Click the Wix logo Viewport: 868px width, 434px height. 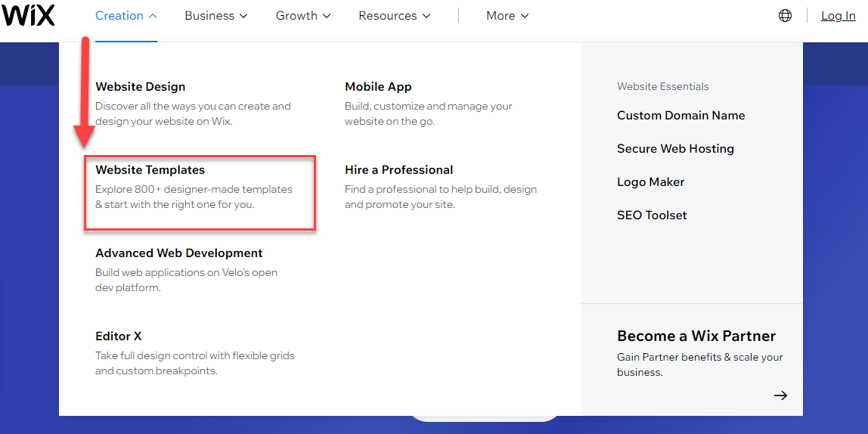[x=28, y=15]
